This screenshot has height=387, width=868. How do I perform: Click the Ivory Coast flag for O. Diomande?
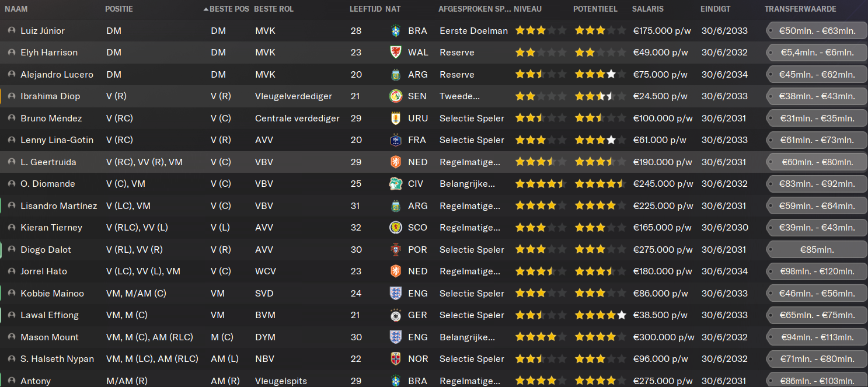click(x=396, y=184)
